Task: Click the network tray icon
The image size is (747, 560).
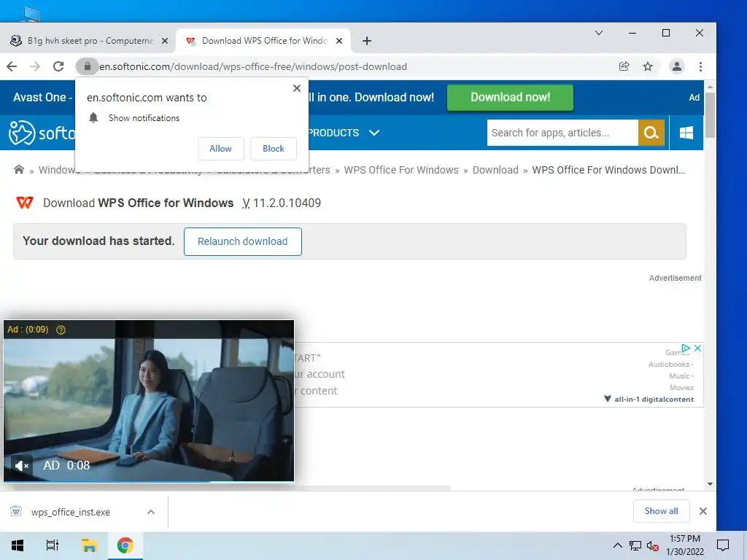Action: (635, 545)
